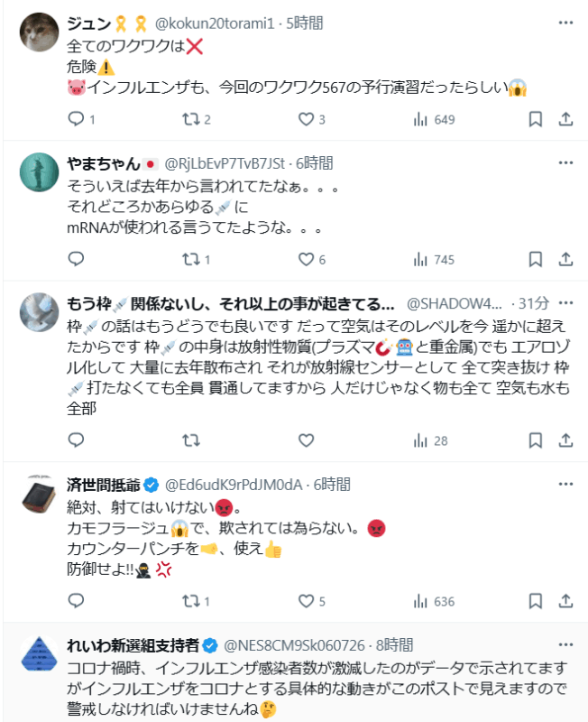This screenshot has width=588, height=722.
Task: Like やまちゃん's tweet with 6 likes
Action: 305,260
